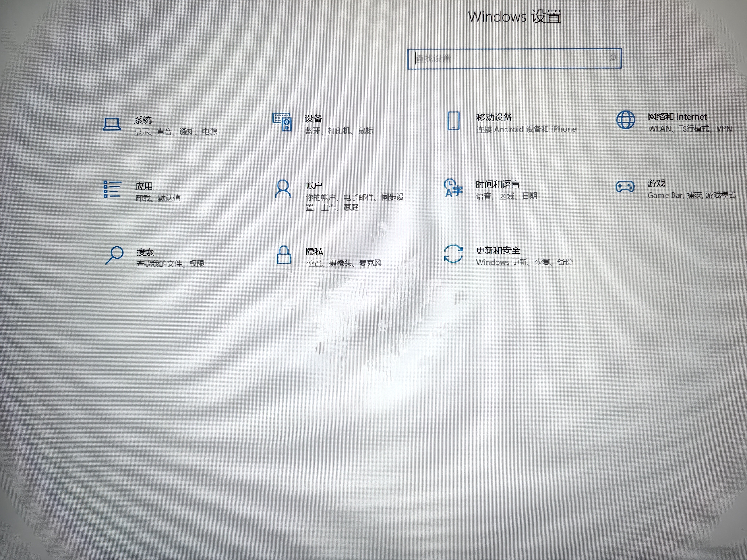Open the Gaming controller icon
747x560 pixels.
625,186
